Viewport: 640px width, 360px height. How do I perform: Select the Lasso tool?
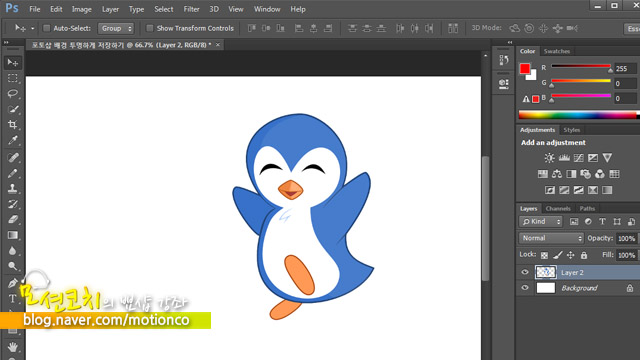coord(13,93)
